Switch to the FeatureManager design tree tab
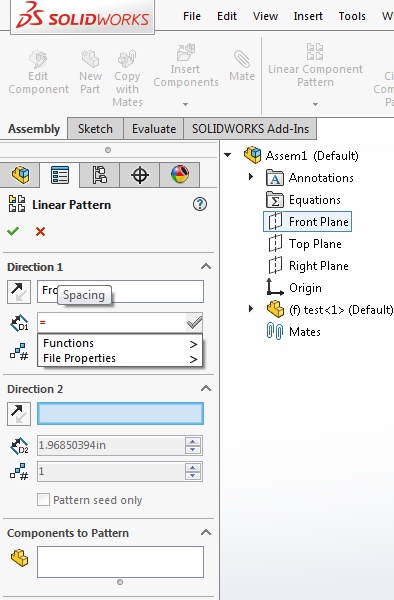 click(x=20, y=175)
